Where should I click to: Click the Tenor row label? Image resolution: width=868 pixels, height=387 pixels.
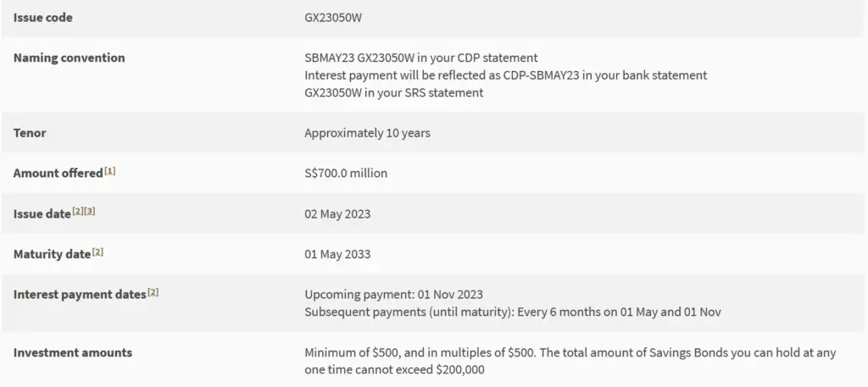click(x=30, y=133)
